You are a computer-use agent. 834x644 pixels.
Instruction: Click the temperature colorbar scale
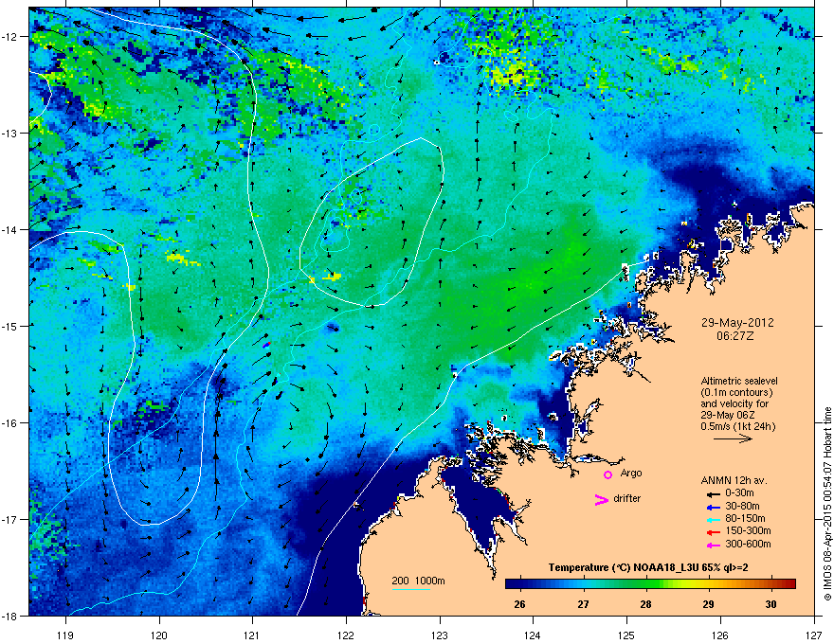coord(650,583)
